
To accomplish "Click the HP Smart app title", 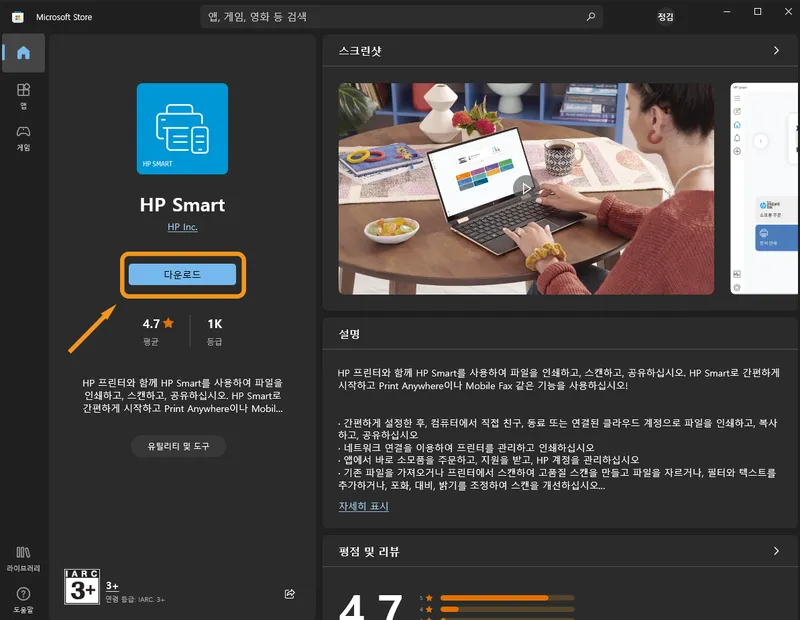I will (x=182, y=205).
